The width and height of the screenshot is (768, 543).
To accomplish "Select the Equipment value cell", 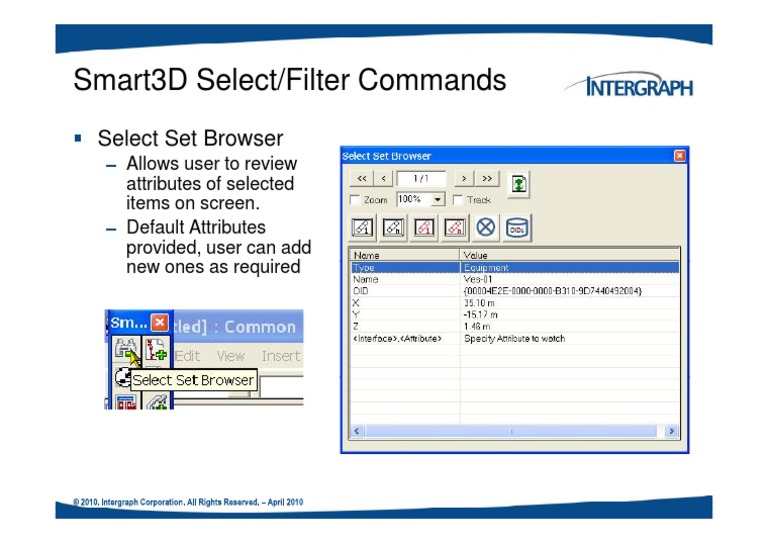I will coord(570,267).
